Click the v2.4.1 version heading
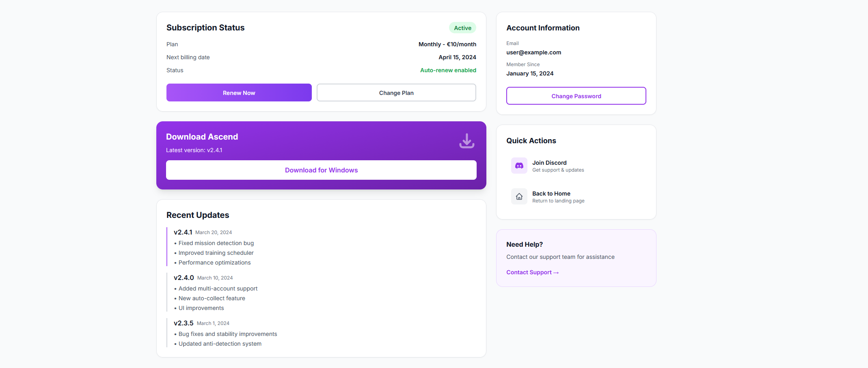868x368 pixels. pos(183,232)
